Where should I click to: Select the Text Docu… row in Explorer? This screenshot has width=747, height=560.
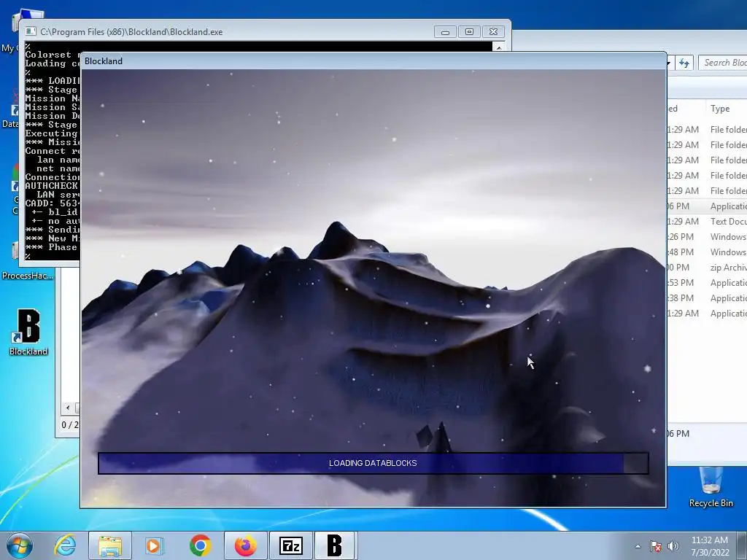[707, 222]
